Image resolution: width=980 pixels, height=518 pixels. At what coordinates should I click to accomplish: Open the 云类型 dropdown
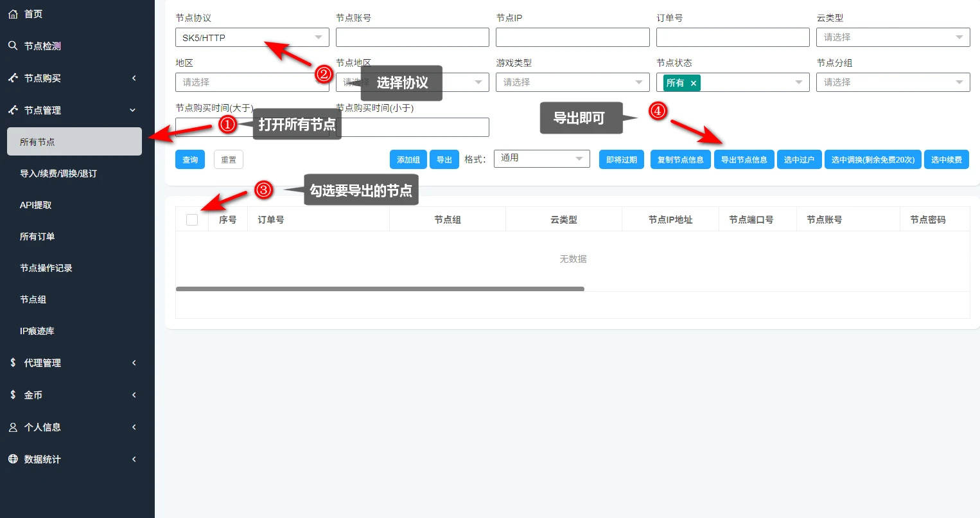pos(893,37)
